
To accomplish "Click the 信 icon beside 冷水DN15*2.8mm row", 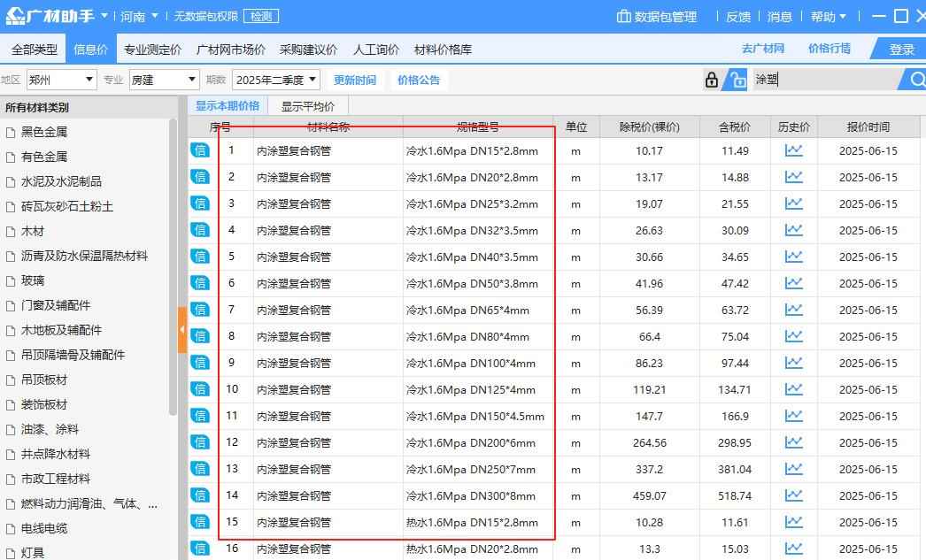I will coord(200,150).
